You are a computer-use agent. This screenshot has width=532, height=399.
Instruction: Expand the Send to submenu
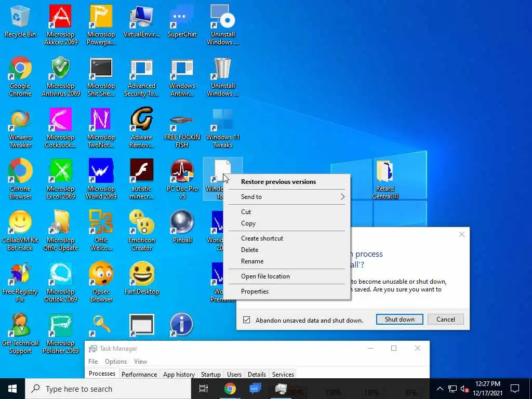(287, 197)
